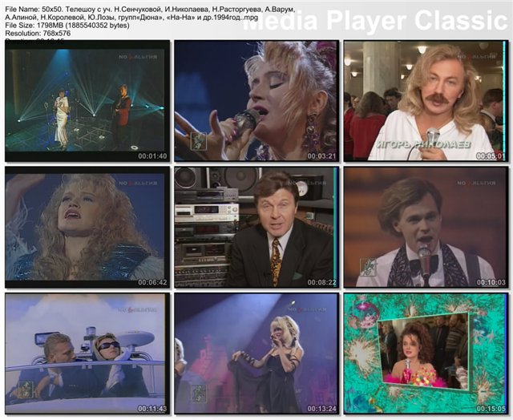
Task: Open the festive framed thumbnail at 00:15:05
Action: [x=425, y=353]
